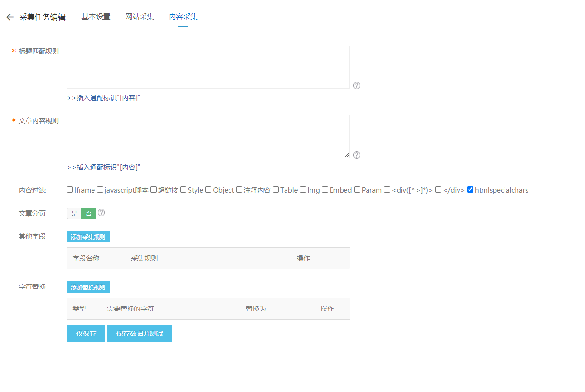Set 文章分页 to 是
Image resolution: width=585 pixels, height=392 pixels.
tap(74, 213)
